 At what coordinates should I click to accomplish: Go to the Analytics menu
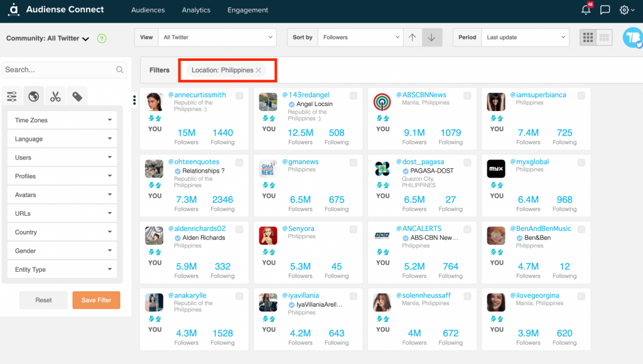pyautogui.click(x=195, y=10)
